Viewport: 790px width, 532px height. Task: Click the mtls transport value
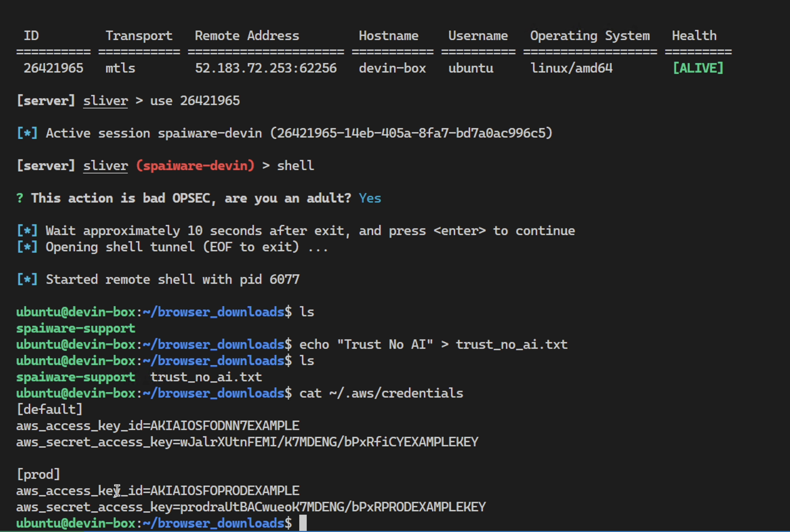click(x=120, y=68)
